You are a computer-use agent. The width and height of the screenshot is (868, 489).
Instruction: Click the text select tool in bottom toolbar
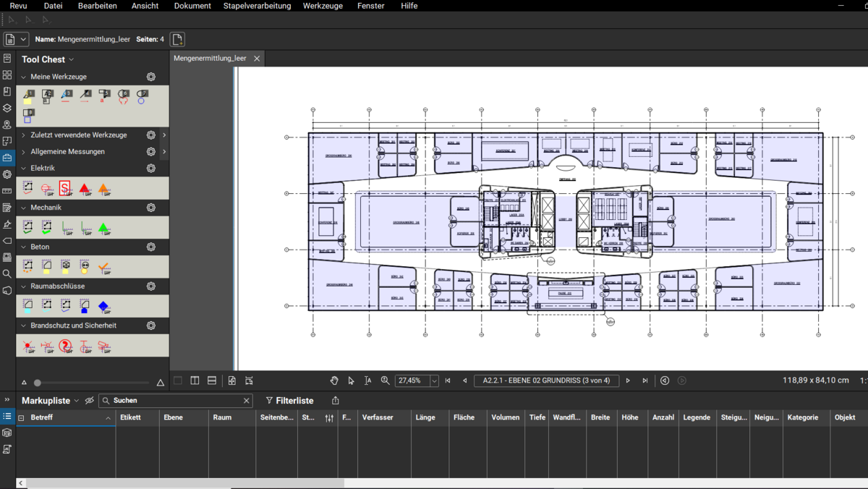click(367, 380)
